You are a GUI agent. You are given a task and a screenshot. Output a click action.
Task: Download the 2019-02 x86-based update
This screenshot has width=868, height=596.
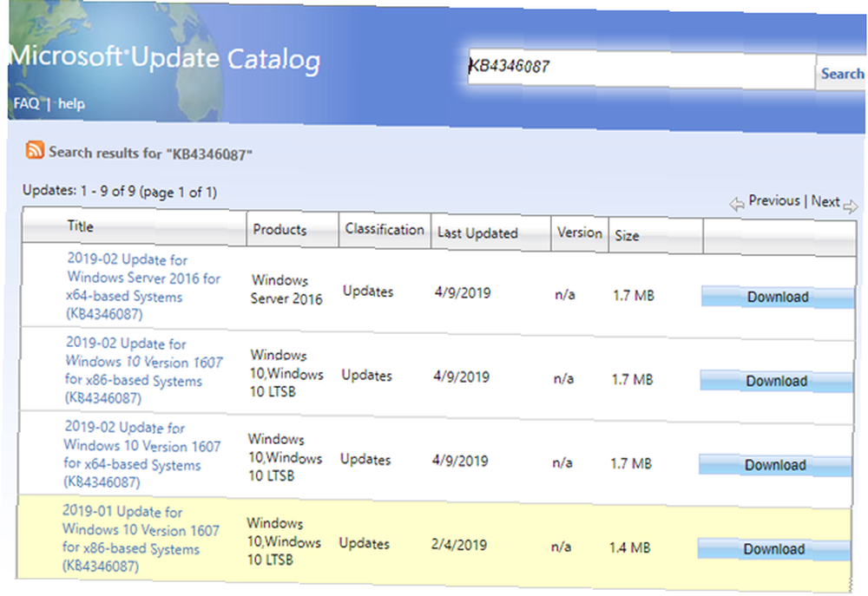(776, 382)
